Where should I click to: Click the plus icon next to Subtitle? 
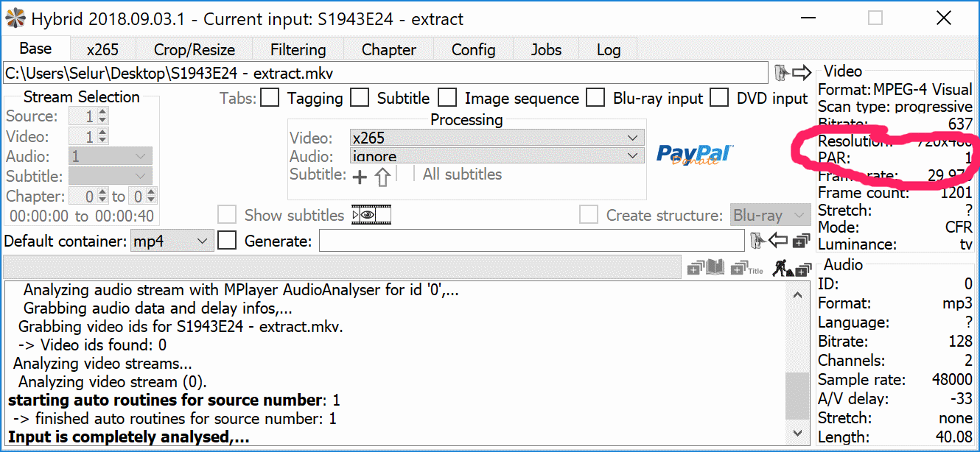(360, 177)
